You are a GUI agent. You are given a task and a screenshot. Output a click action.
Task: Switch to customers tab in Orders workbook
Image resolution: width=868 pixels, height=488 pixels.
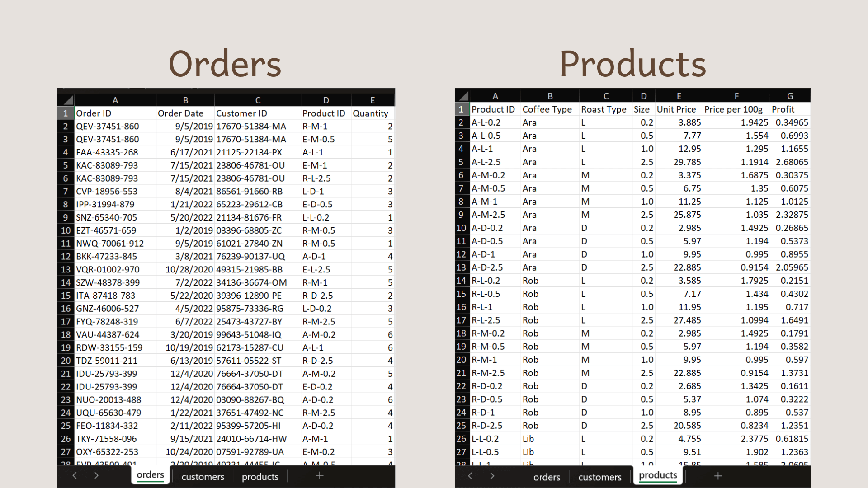coord(203,477)
